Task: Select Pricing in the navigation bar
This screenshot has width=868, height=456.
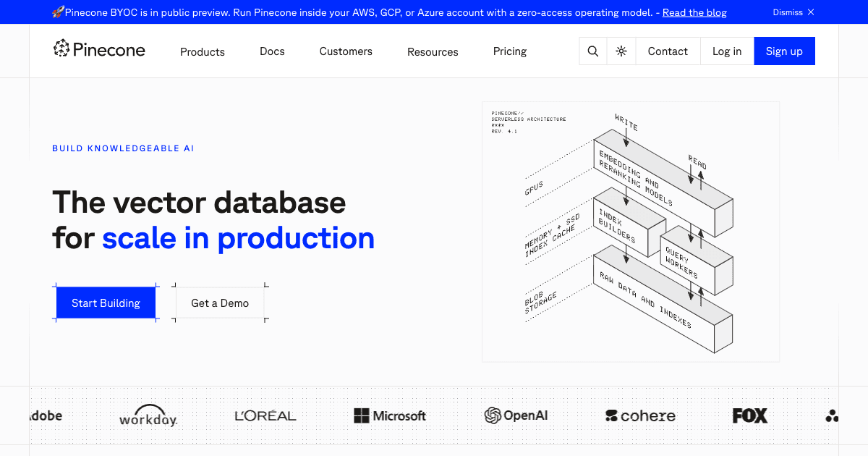Action: 509,51
